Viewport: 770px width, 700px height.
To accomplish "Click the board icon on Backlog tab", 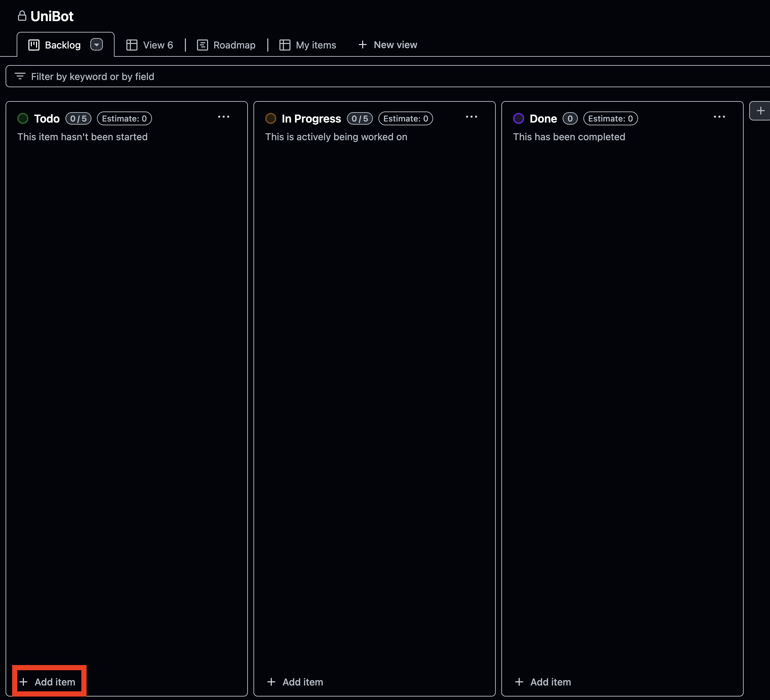I will tap(34, 45).
